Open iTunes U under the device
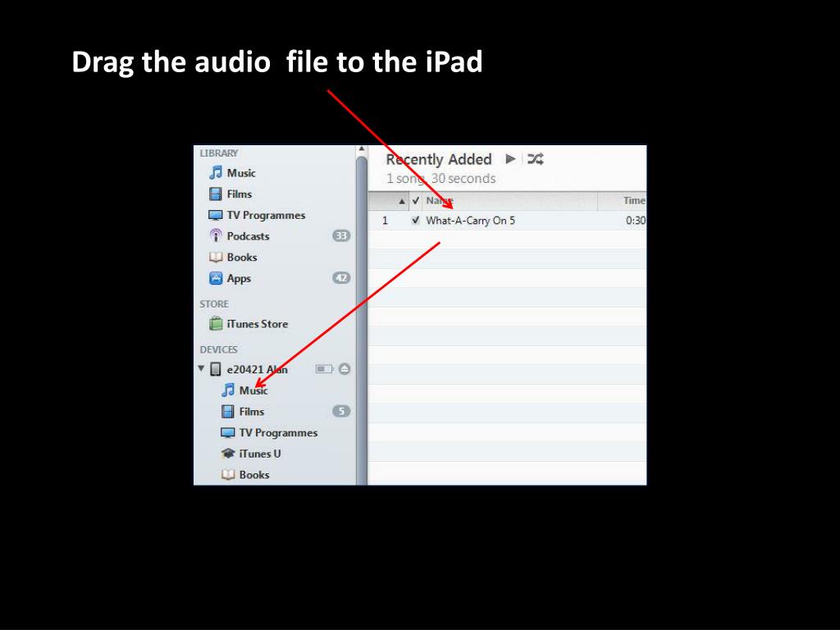The width and height of the screenshot is (840, 630). click(251, 454)
